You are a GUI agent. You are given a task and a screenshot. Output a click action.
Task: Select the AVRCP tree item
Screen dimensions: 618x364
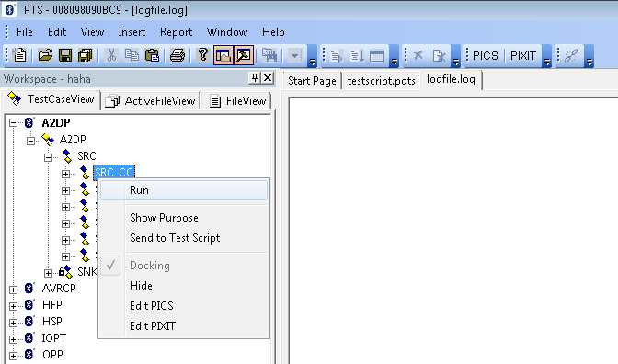pyautogui.click(x=59, y=289)
